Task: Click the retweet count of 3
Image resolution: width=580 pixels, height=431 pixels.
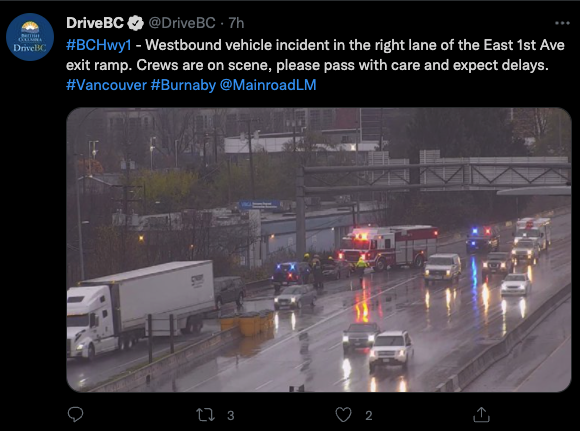Action: (230, 415)
